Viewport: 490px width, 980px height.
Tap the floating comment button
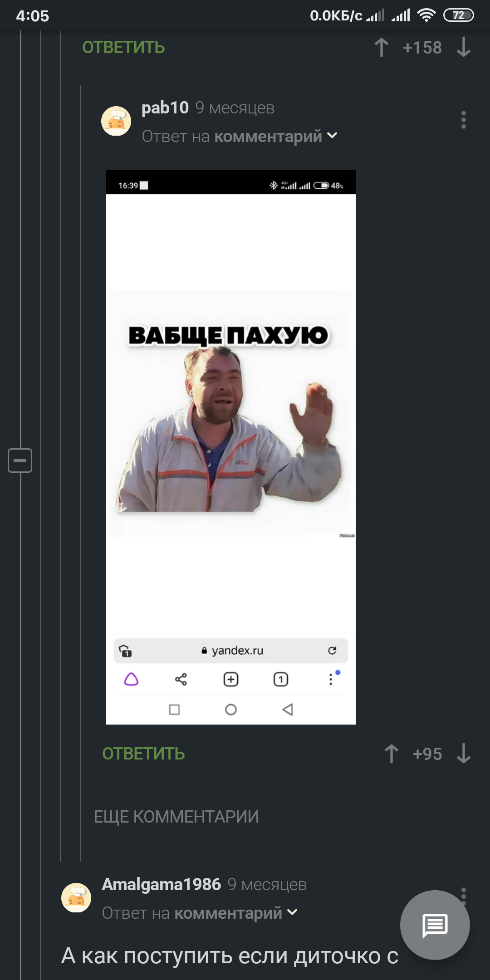coord(435,925)
